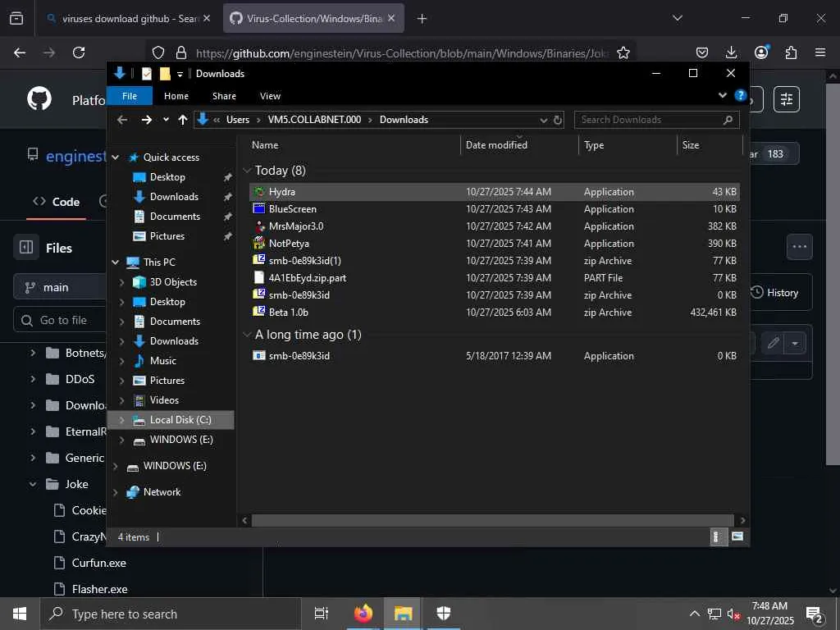
Task: Select the MrsMajor3.0 file icon
Action: (259, 226)
